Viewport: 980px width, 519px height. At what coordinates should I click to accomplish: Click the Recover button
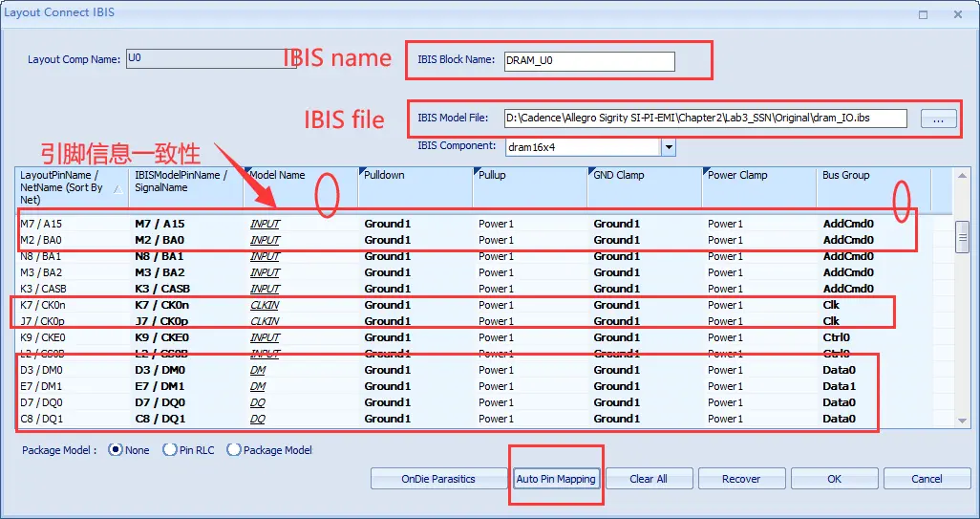pyautogui.click(x=740, y=479)
